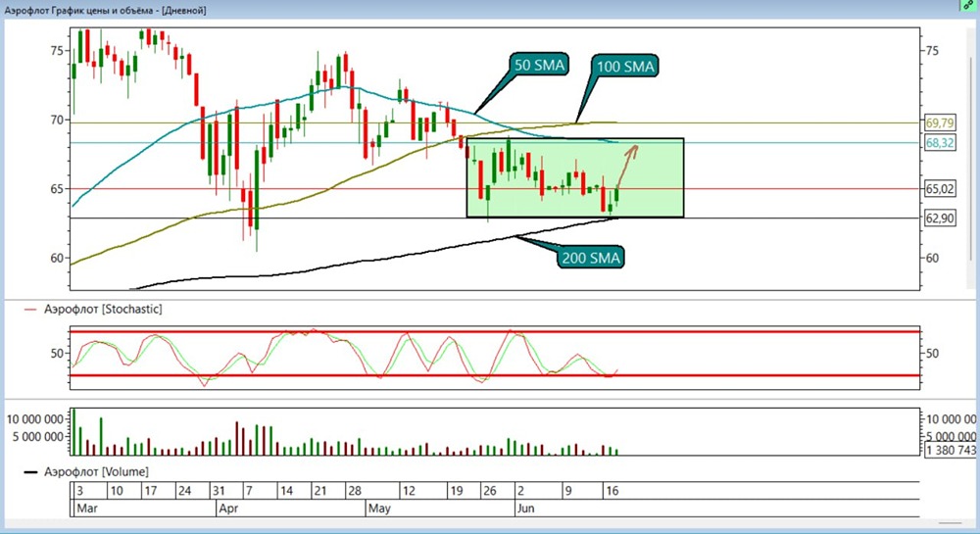Click the 'Apr' month label on the date axis
The height and width of the screenshot is (534, 980).
pyautogui.click(x=228, y=509)
